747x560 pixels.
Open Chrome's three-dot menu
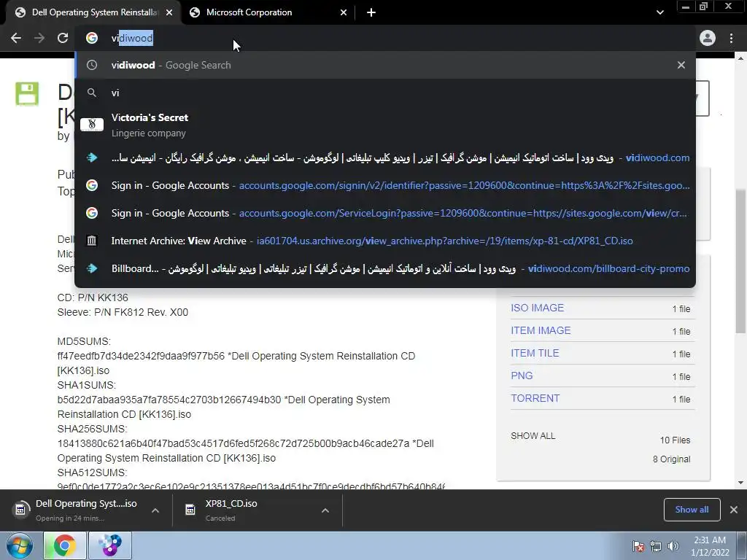[731, 38]
